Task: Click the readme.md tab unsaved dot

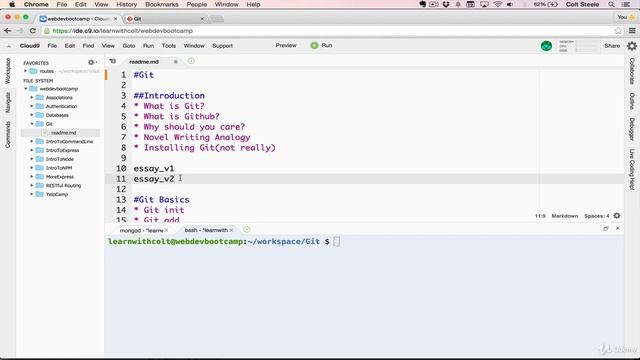Action: [x=176, y=62]
